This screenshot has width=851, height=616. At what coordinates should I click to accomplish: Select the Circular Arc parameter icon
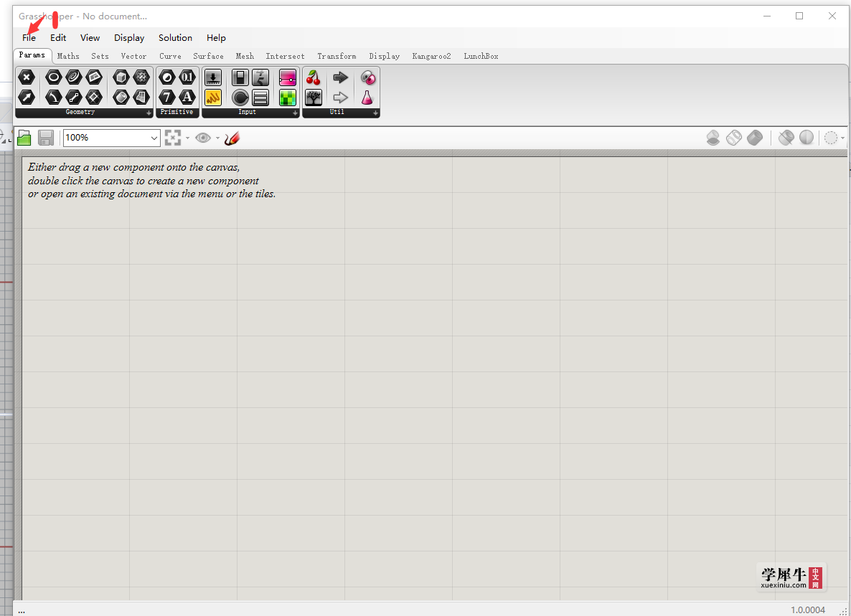point(53,97)
